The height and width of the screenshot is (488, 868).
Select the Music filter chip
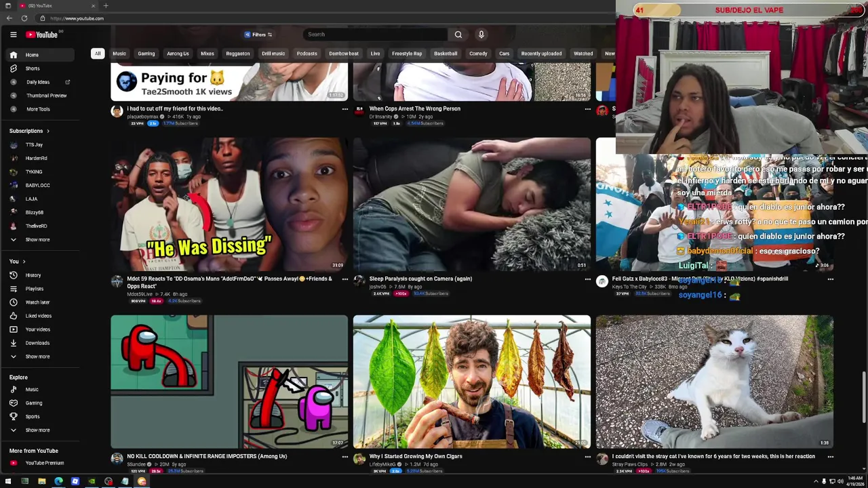[119, 54]
